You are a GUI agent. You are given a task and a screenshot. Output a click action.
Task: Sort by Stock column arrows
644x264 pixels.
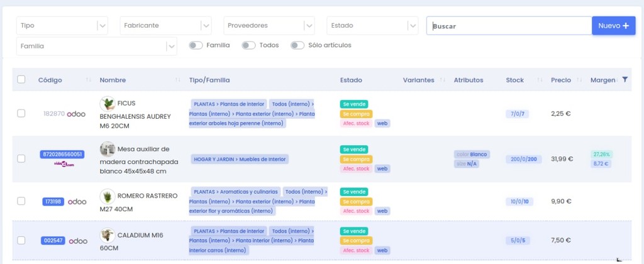pyautogui.click(x=540, y=80)
